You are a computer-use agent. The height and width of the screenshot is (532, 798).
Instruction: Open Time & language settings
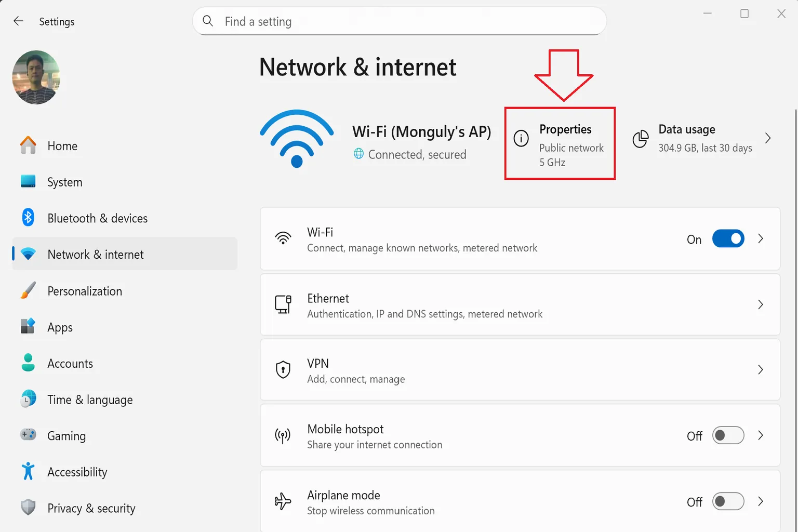point(125,400)
